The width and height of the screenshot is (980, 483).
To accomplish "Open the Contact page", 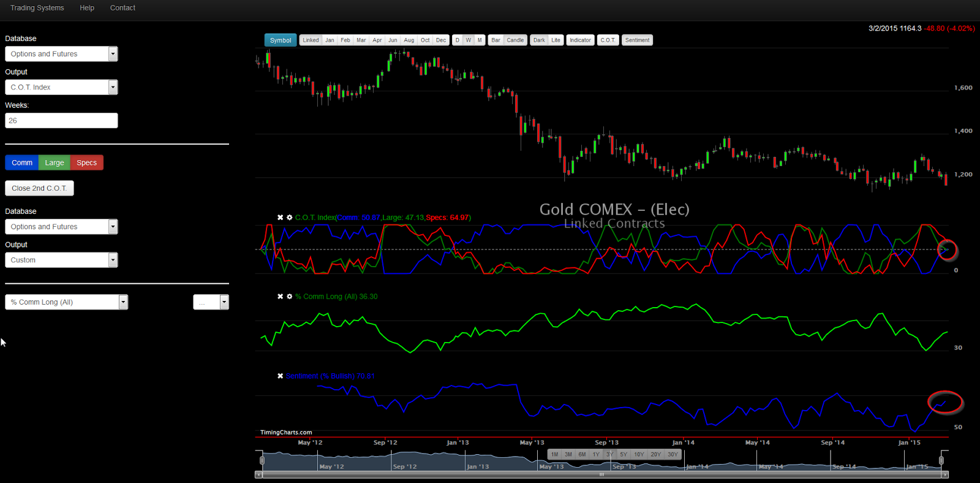I will [123, 8].
